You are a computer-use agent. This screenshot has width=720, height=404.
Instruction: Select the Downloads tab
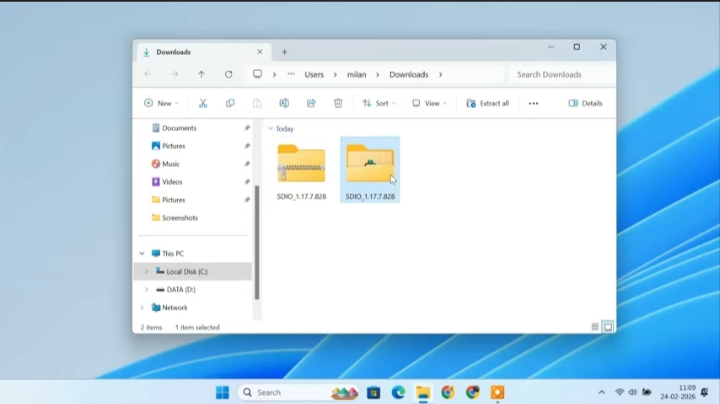coord(204,52)
